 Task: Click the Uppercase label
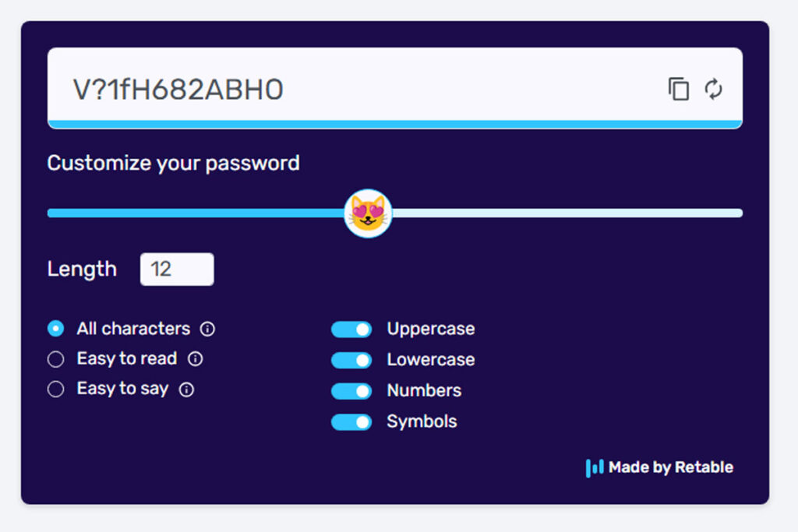tap(431, 329)
